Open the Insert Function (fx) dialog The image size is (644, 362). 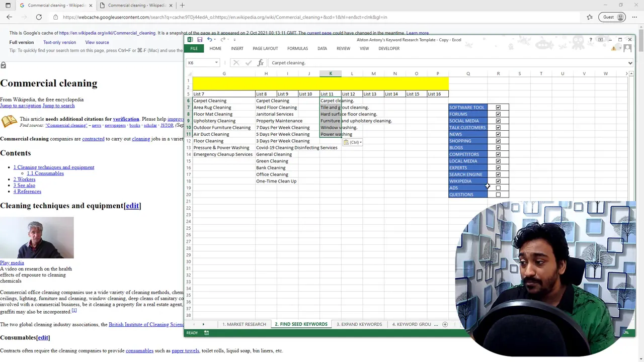coord(261,62)
